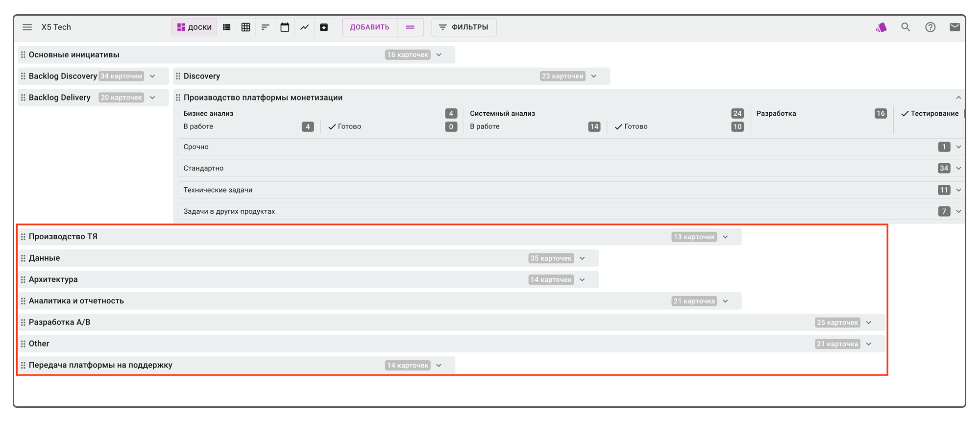The height and width of the screenshot is (422, 980).
Task: Click the purple cards logo icon
Action: point(881,27)
